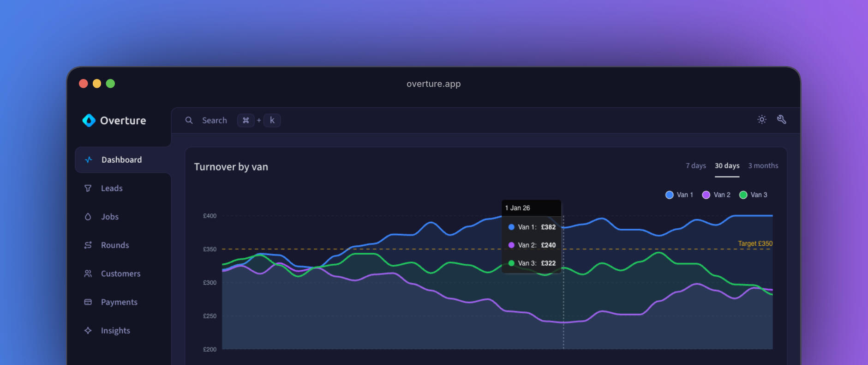Hide Van 3 series in legend
The image size is (868, 365).
[x=753, y=195]
